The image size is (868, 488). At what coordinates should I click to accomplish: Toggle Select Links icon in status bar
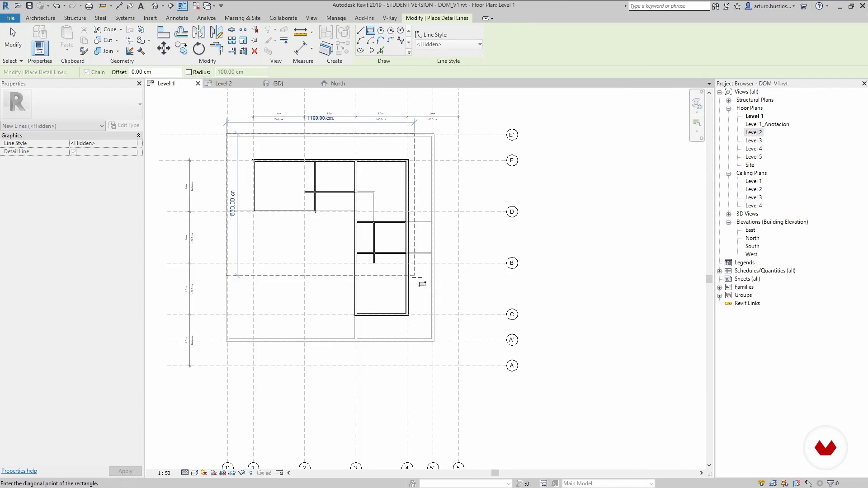(762, 483)
